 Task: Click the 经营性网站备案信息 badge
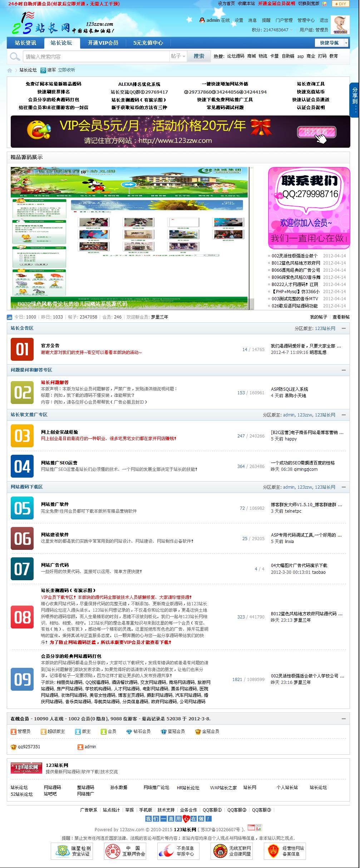pos(285,850)
